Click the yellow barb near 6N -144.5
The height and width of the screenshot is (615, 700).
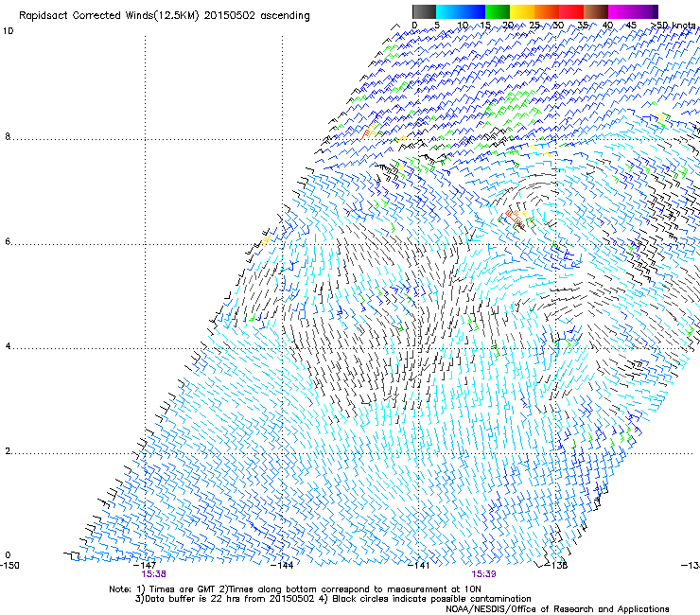click(x=264, y=241)
